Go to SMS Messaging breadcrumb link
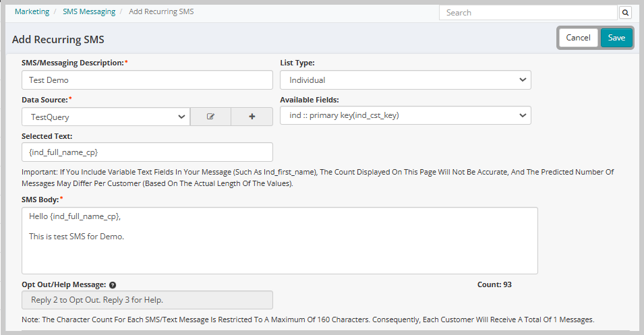Screen dimensions: 644x335 (89, 11)
